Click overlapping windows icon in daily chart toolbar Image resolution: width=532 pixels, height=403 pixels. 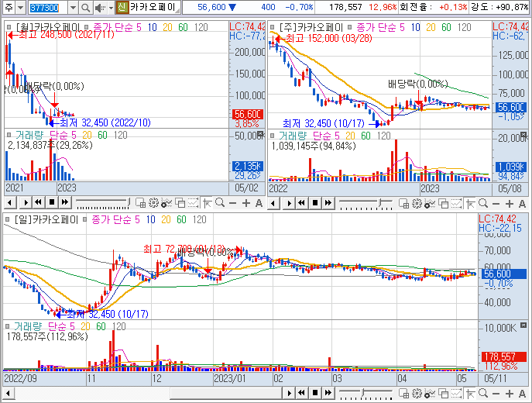pyautogui.click(x=443, y=393)
